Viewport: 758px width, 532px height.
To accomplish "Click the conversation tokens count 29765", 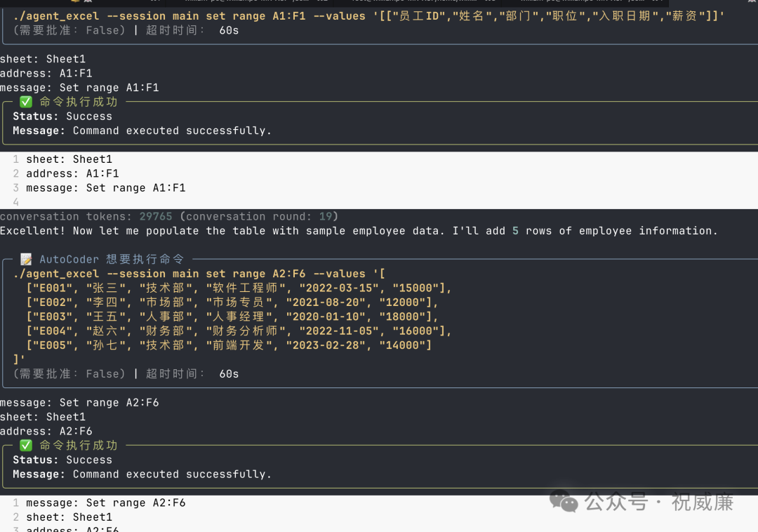I will point(156,216).
